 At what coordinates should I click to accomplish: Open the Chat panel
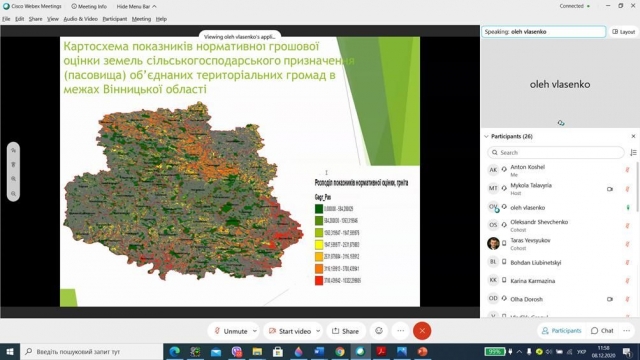pos(602,331)
